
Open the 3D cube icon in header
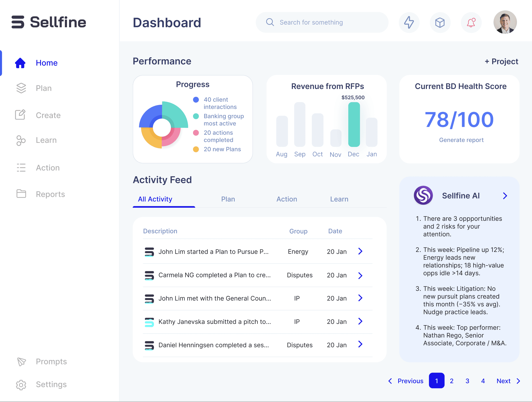(x=440, y=23)
